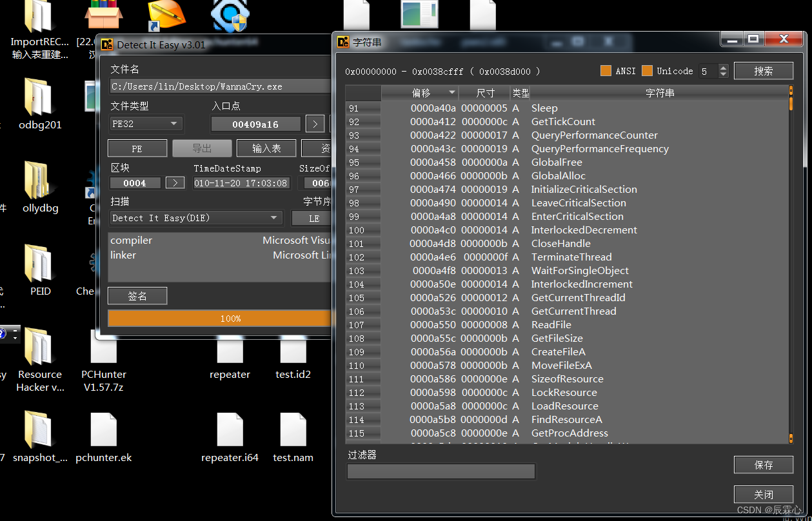Click the 签名 signature button
The height and width of the screenshot is (521, 812).
[137, 296]
